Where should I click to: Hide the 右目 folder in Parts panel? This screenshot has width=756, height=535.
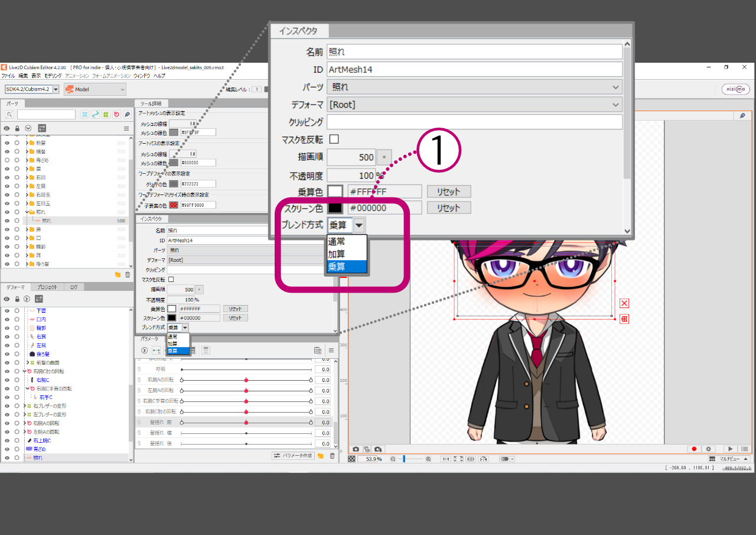(x=7, y=177)
